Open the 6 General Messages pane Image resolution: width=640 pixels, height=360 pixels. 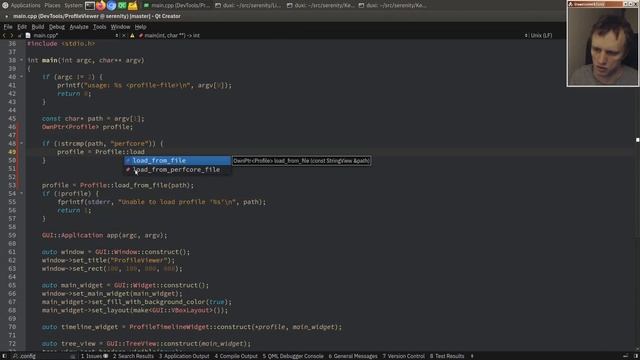353,356
